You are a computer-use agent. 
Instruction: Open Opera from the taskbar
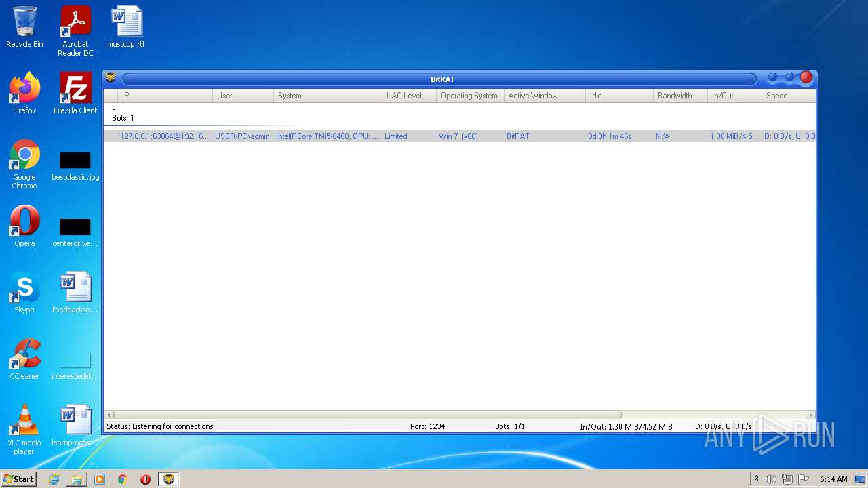(x=145, y=479)
